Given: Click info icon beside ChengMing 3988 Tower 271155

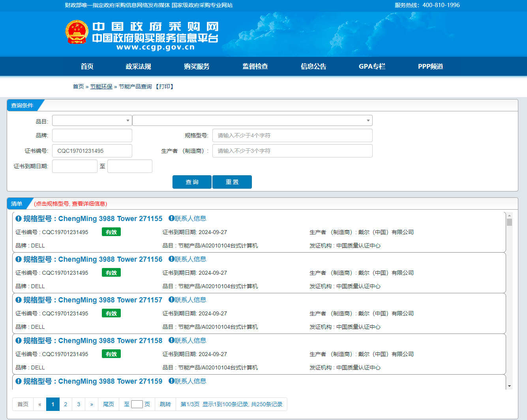Looking at the screenshot, I should (x=18, y=219).
